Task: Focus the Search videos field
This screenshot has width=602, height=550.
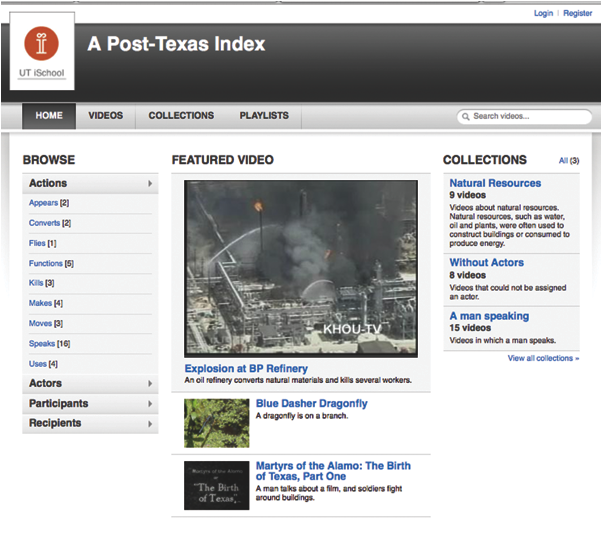Action: [524, 116]
